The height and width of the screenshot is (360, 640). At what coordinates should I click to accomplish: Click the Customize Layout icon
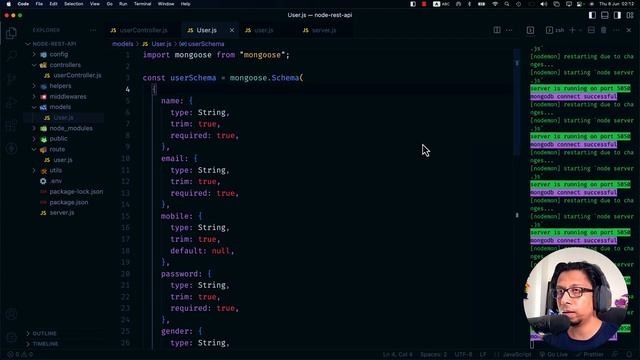pyautogui.click(x=630, y=15)
